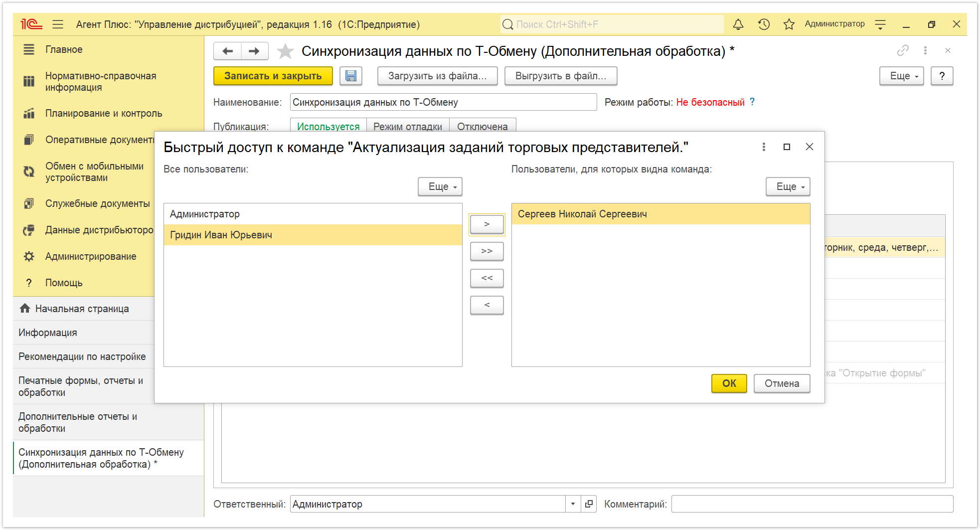Viewport: 980px width, 530px height.
Task: Select user Гридин Иван Юрьевич
Action: click(313, 235)
